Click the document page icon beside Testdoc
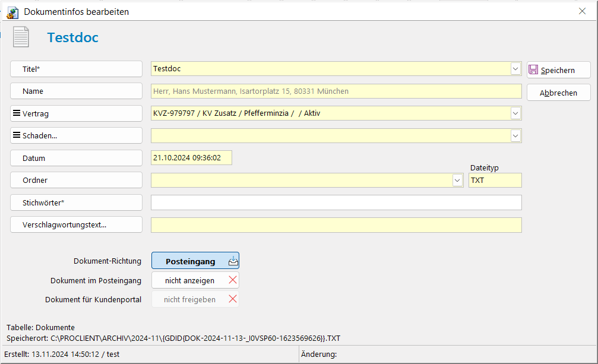 pyautogui.click(x=21, y=37)
